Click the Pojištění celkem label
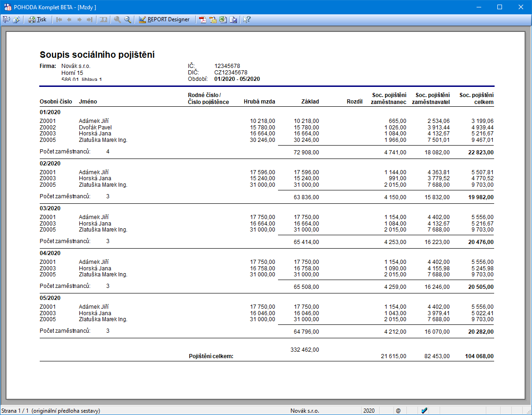 (x=211, y=356)
